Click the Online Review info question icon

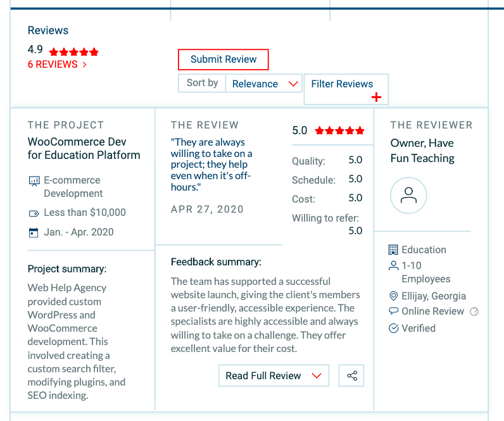474,311
